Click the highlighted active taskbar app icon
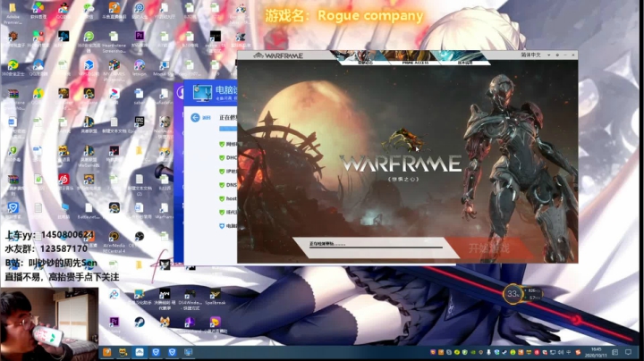Viewport: 644px width, 361px height. tap(140, 352)
